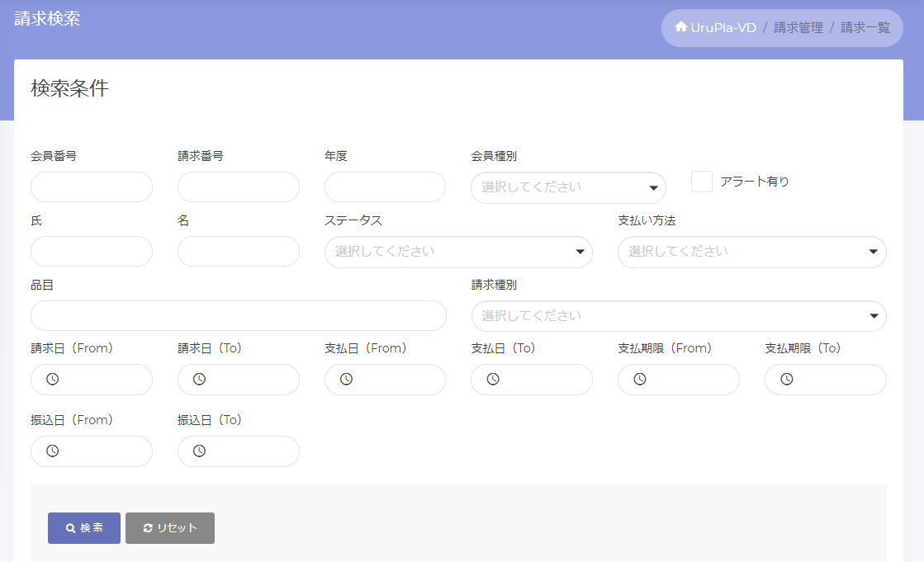Go to 請求管理 in the breadcrumb
Screen dimensions: 924x562
tap(798, 28)
